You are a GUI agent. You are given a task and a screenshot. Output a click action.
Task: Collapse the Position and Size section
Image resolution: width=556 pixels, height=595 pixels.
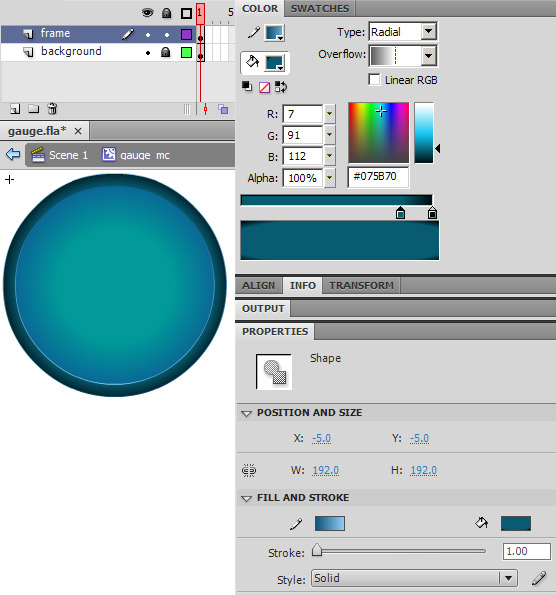(247, 413)
